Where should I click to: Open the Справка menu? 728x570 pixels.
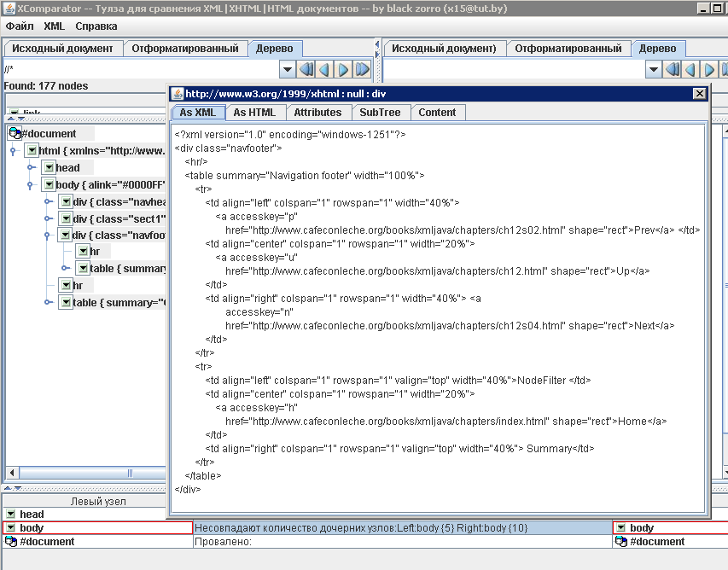[x=96, y=26]
